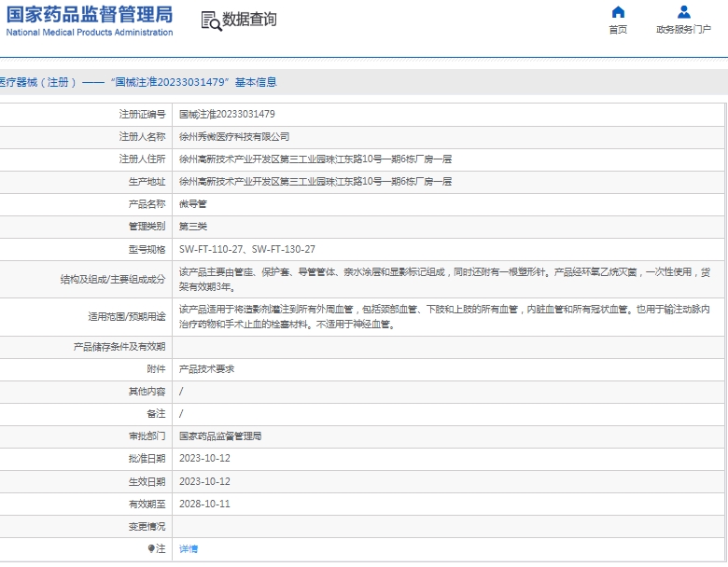Click the 结构及组成 description text
The height and width of the screenshot is (567, 728).
pos(444,280)
